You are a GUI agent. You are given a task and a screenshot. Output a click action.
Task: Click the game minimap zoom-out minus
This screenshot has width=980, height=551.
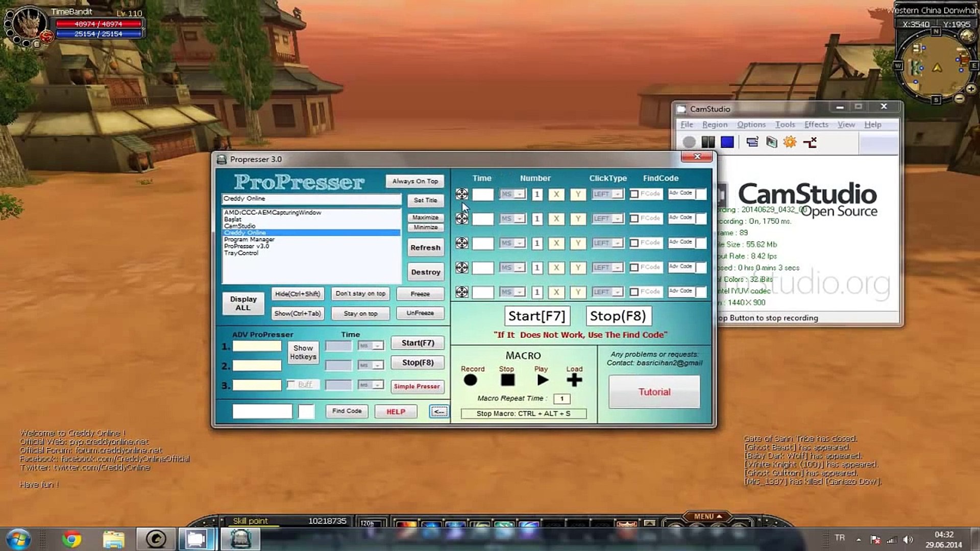[960, 98]
